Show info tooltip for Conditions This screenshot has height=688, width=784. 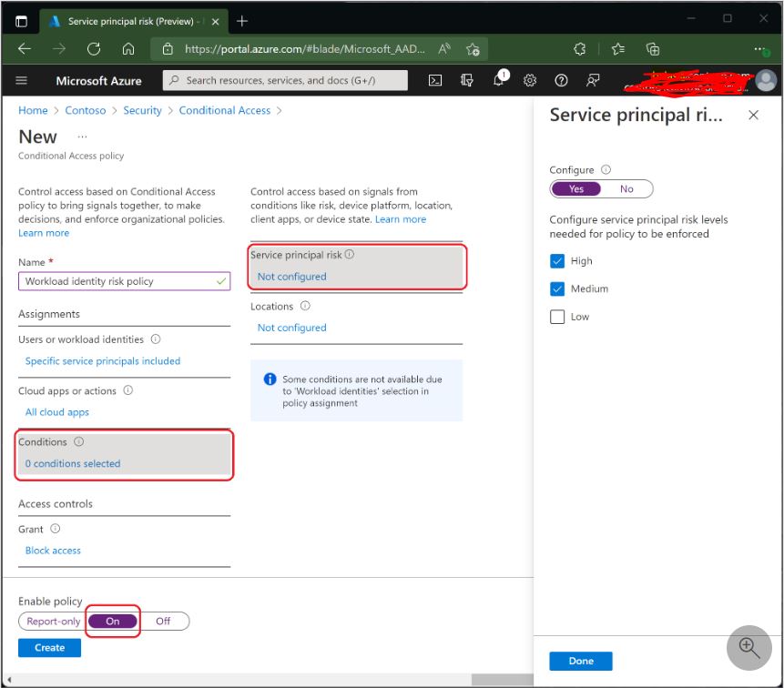point(78,441)
